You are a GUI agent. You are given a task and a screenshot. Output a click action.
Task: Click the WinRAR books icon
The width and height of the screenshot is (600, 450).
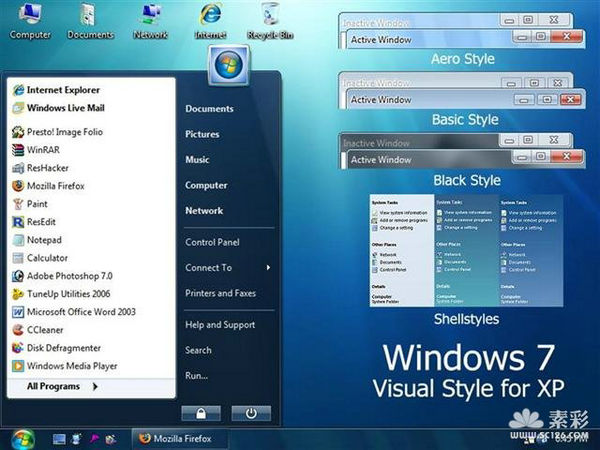click(x=18, y=150)
